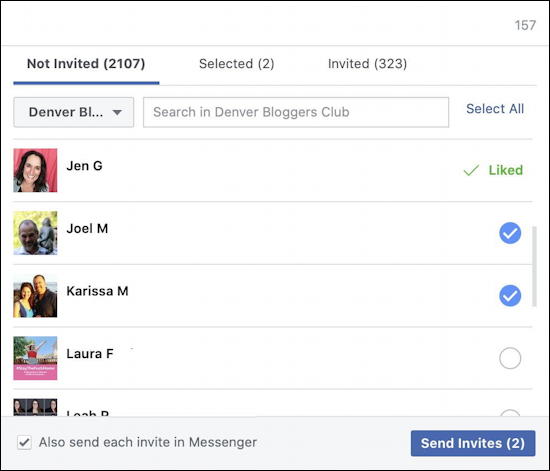Screen dimensions: 550x471
Task: Click the name Karissa M
Action: [x=98, y=291]
